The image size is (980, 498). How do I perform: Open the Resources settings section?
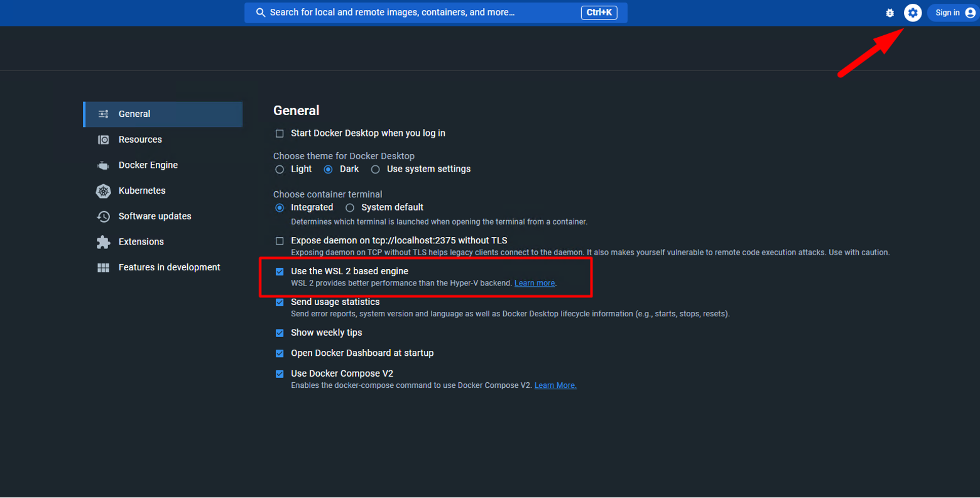pos(163,140)
